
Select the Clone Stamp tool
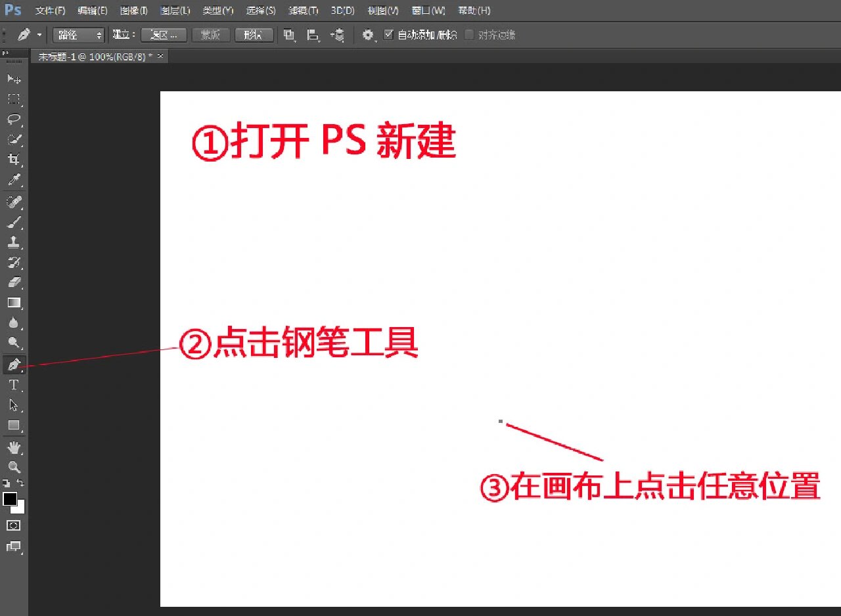pyautogui.click(x=14, y=242)
